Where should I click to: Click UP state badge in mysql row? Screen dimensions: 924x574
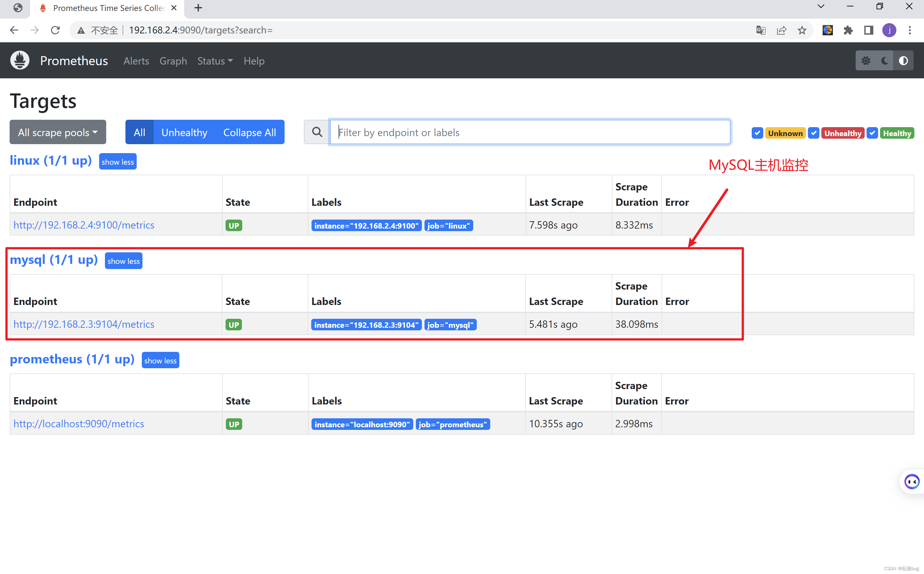(x=234, y=325)
